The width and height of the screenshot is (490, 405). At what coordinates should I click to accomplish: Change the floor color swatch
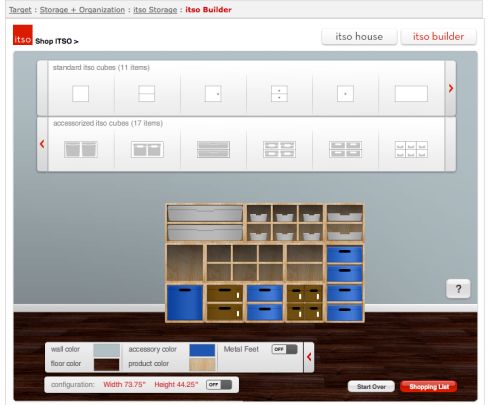point(107,364)
